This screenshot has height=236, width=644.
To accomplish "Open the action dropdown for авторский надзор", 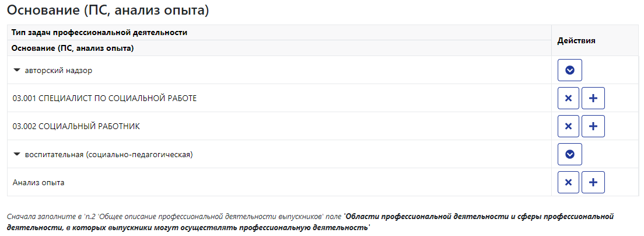I will (x=570, y=70).
